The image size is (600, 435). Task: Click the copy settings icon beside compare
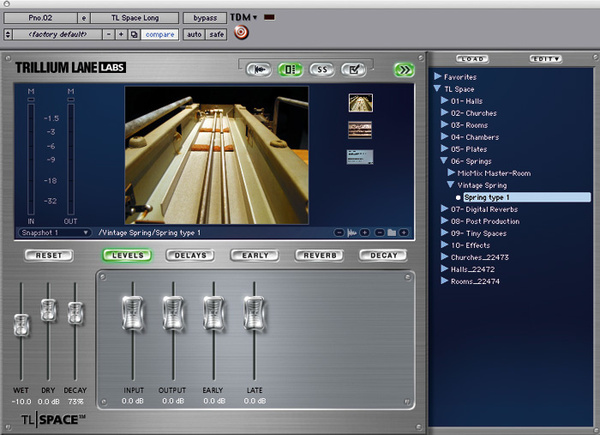coord(134,34)
